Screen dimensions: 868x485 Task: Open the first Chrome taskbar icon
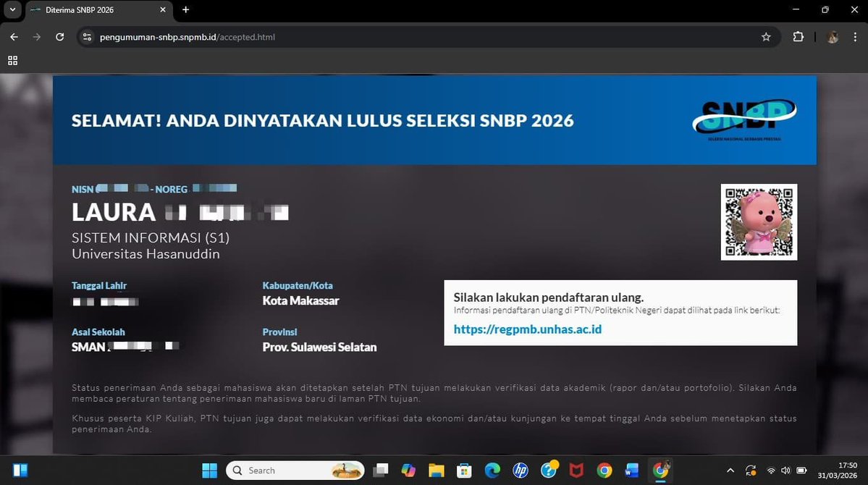pos(604,471)
